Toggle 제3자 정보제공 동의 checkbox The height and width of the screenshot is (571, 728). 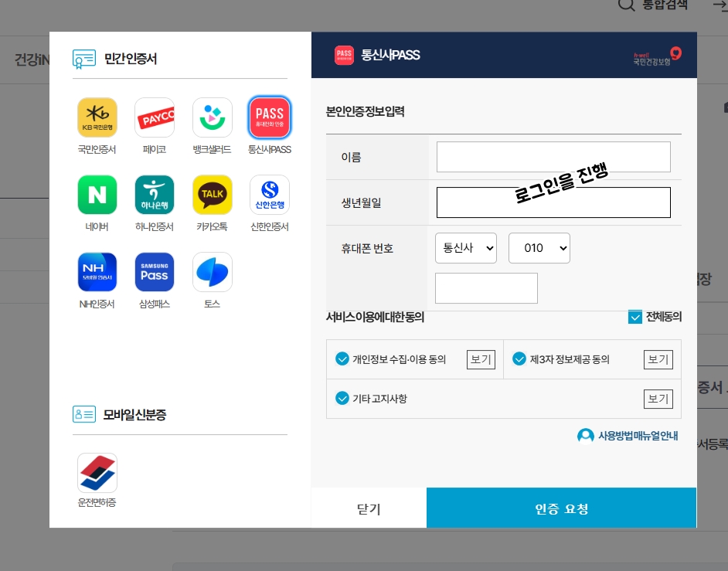coord(519,359)
